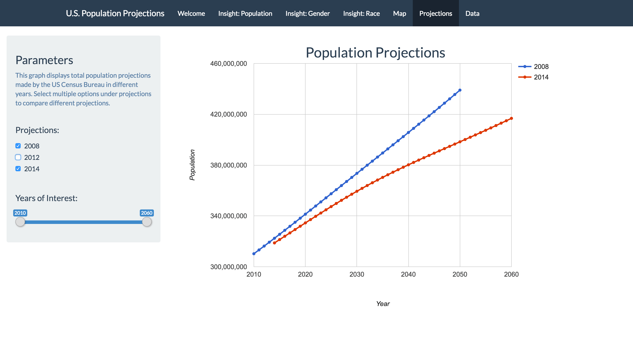The image size is (633, 364).
Task: Enable the 2012 projection checkbox
Action: (x=18, y=157)
